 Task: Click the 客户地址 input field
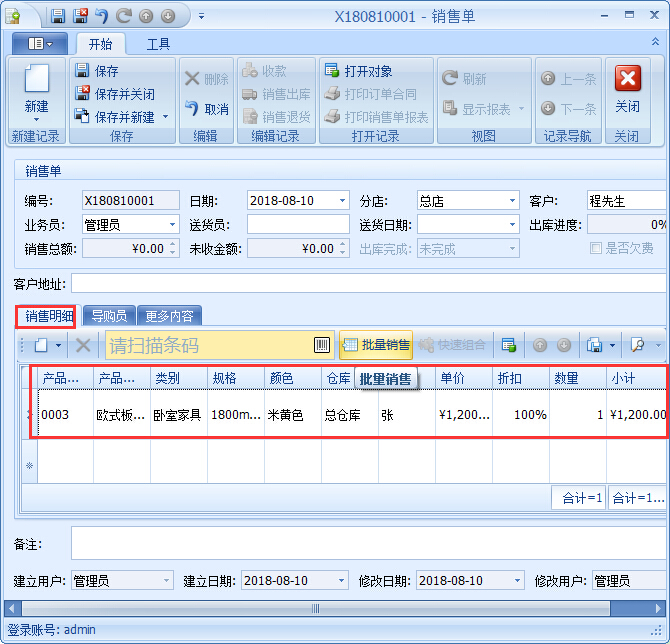[368, 283]
